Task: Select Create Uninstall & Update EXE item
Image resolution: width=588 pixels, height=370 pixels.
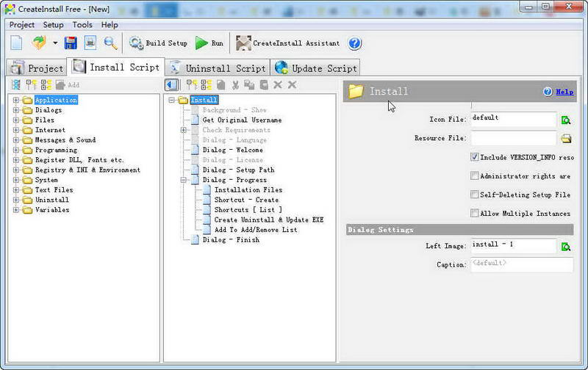Action: pos(269,220)
